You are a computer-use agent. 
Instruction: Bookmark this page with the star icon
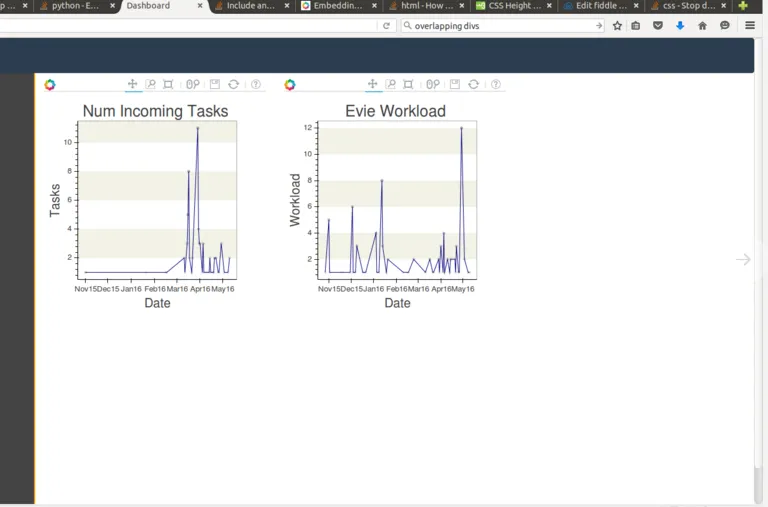(617, 26)
